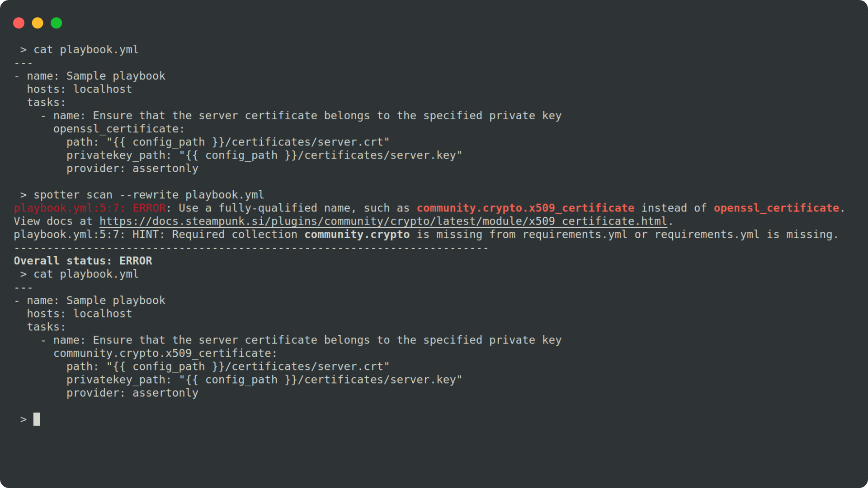Image resolution: width=868 pixels, height=488 pixels.
Task: Click the HINT label in scan output
Action: (145, 235)
